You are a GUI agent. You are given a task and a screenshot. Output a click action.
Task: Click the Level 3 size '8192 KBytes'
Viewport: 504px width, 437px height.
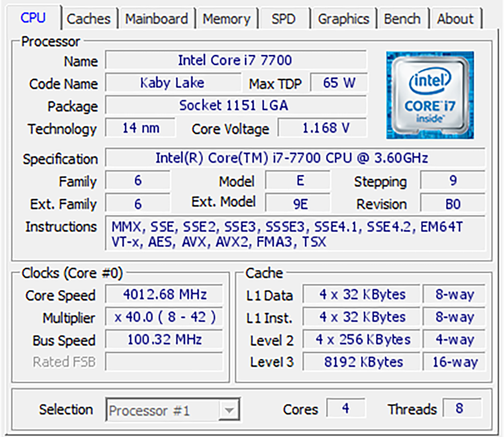tap(361, 362)
